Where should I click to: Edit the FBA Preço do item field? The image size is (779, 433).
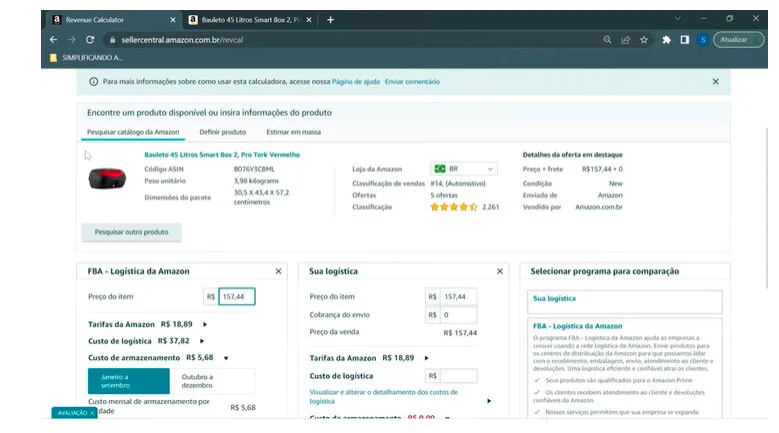(x=236, y=296)
